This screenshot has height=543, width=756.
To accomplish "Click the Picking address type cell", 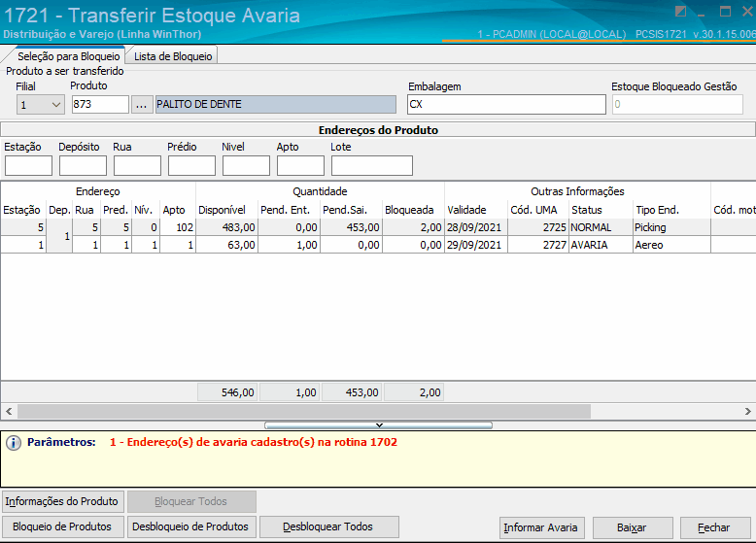I will coord(671,227).
